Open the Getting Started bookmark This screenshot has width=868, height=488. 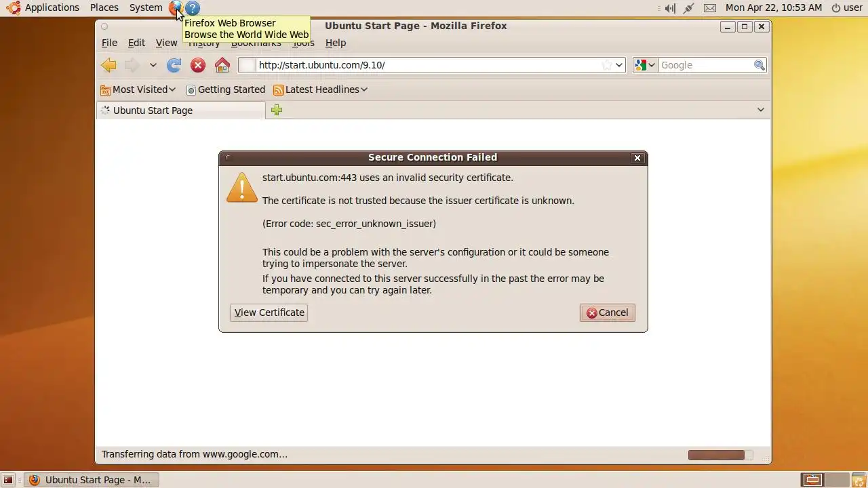[226, 89]
